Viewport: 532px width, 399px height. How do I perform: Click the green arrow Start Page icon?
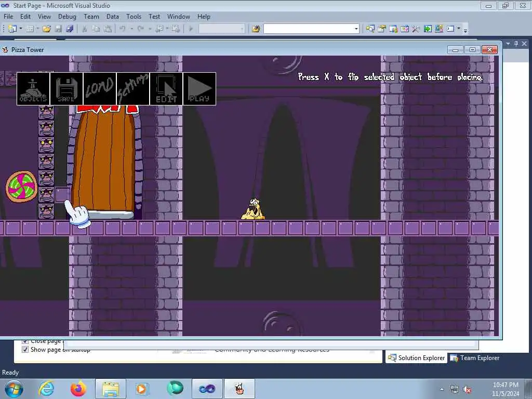428,29
